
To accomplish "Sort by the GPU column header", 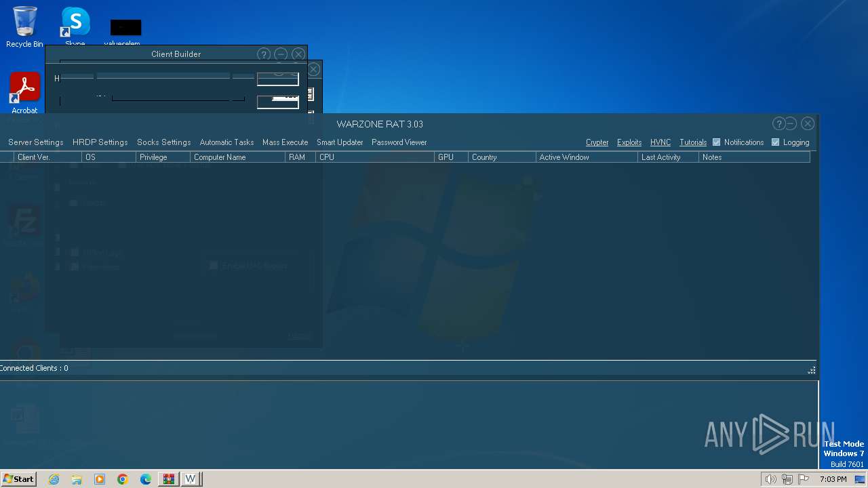I will coord(451,157).
